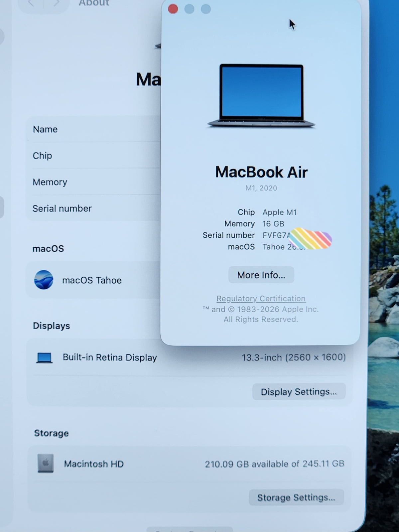The image size is (399, 532).
Task: Click the More Info... button
Action: (x=261, y=275)
